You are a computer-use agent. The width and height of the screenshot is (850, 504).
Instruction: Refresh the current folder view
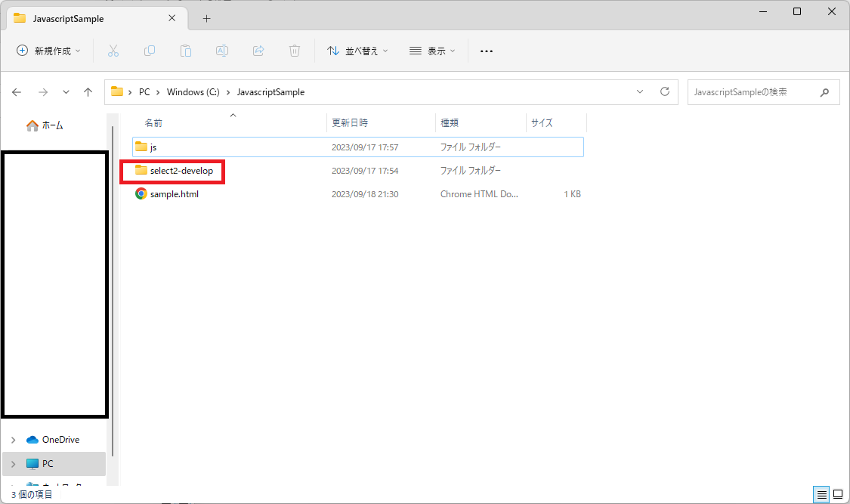[665, 91]
